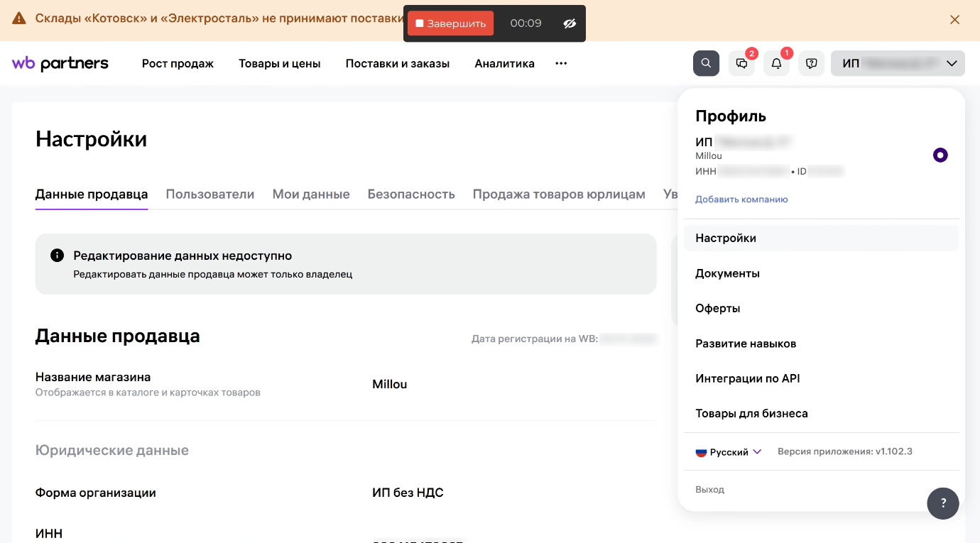Click the app version v1.102.3 text
Image resolution: width=980 pixels, height=543 pixels.
pyautogui.click(x=845, y=451)
